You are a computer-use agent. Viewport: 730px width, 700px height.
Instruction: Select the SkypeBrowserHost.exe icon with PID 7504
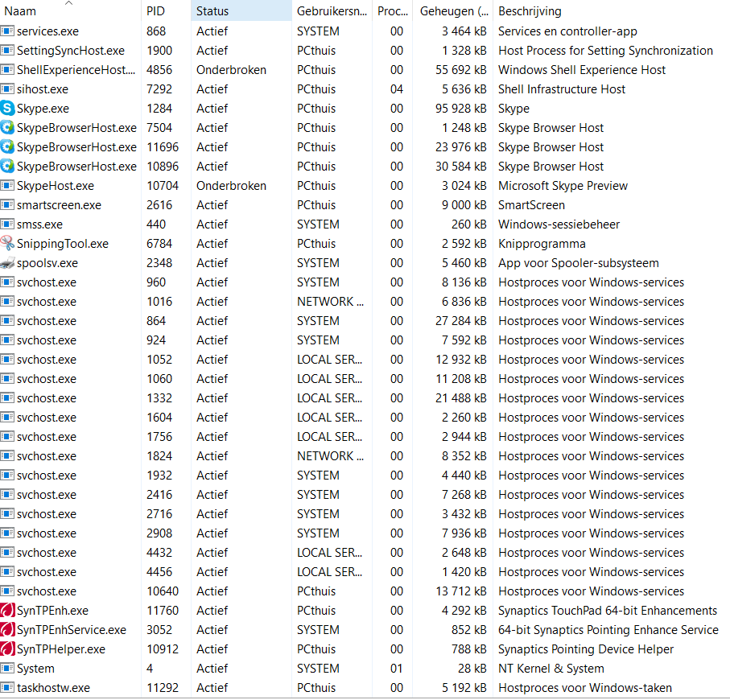click(7, 127)
